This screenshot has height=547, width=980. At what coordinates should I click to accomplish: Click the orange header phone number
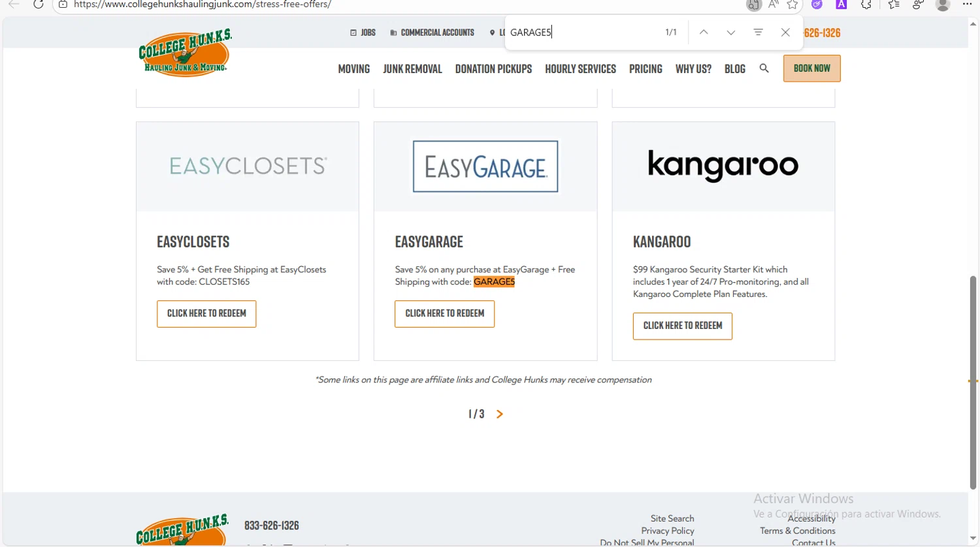click(x=822, y=33)
